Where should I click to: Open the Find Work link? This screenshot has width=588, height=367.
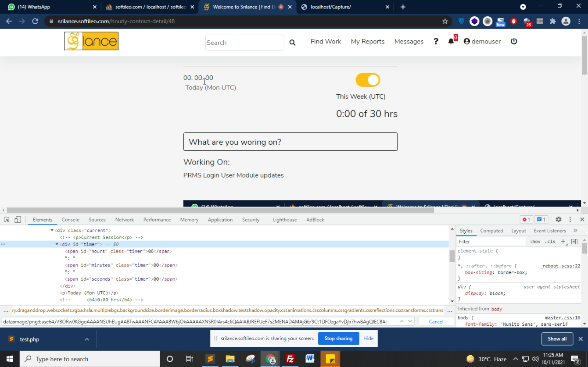point(326,41)
